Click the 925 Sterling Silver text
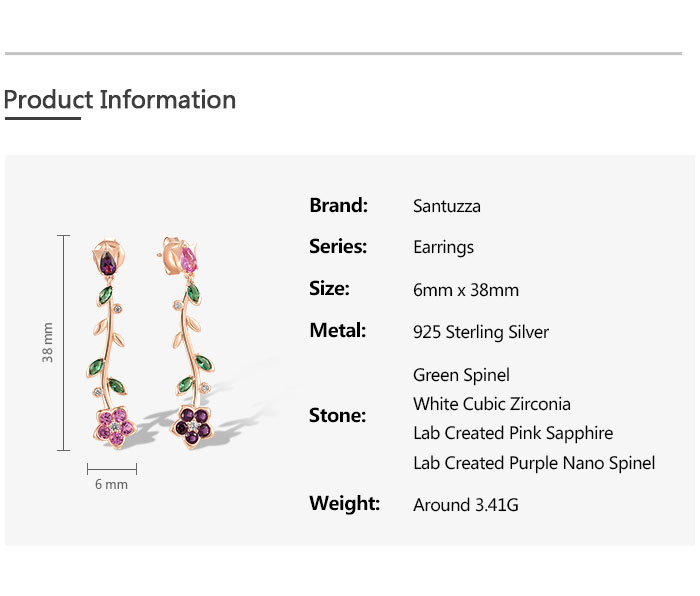 tap(481, 332)
